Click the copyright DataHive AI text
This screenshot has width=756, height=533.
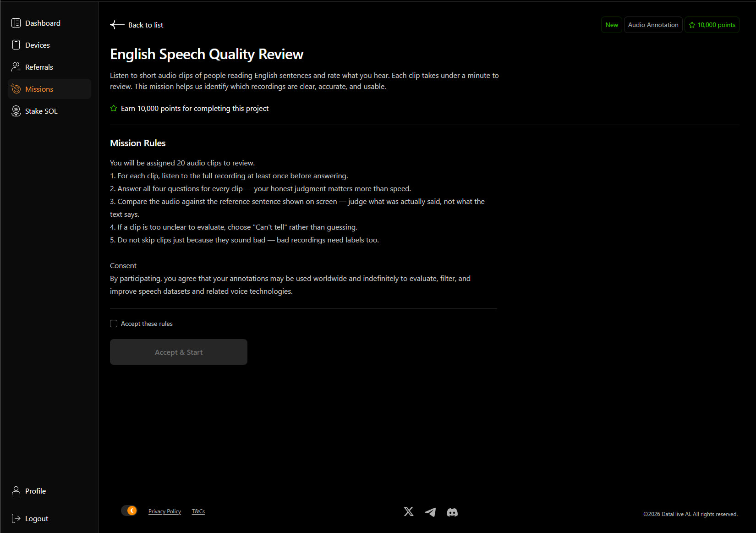(690, 514)
